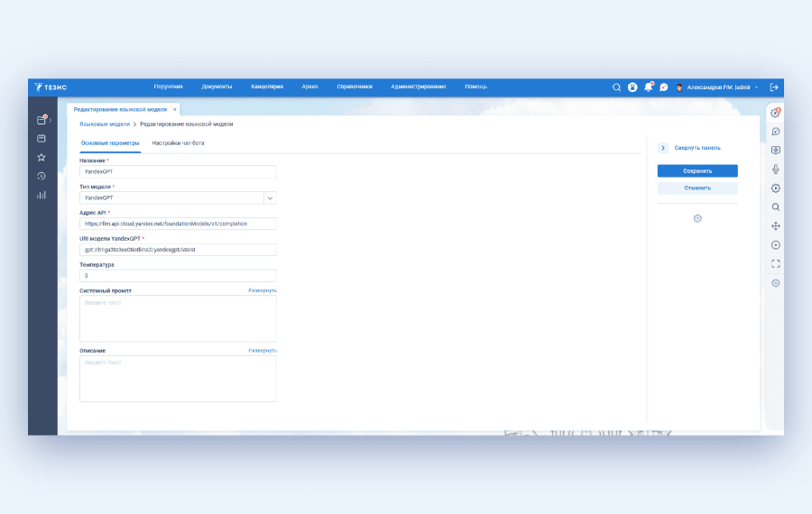
Task: Click Развернуть next to Системный промпт
Action: (x=262, y=290)
